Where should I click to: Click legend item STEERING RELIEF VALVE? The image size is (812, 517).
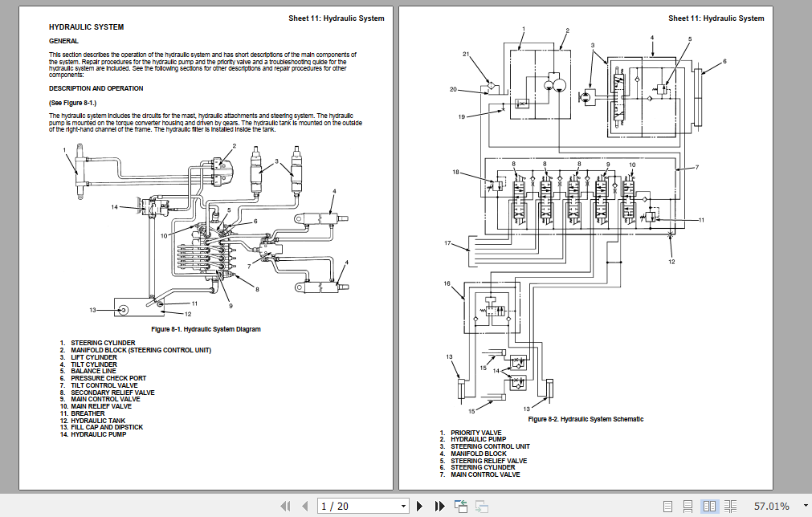pos(488,461)
